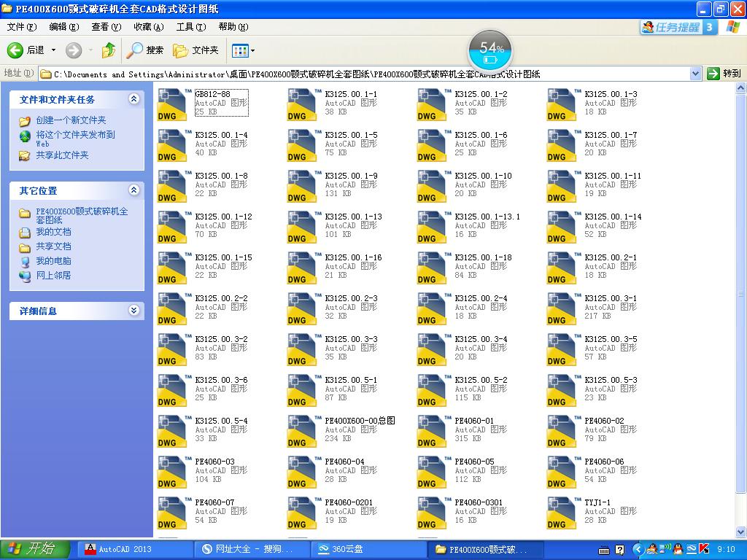The image size is (747, 560).
Task: Select the TYJ1-1 DWG file icon
Action: 562,513
